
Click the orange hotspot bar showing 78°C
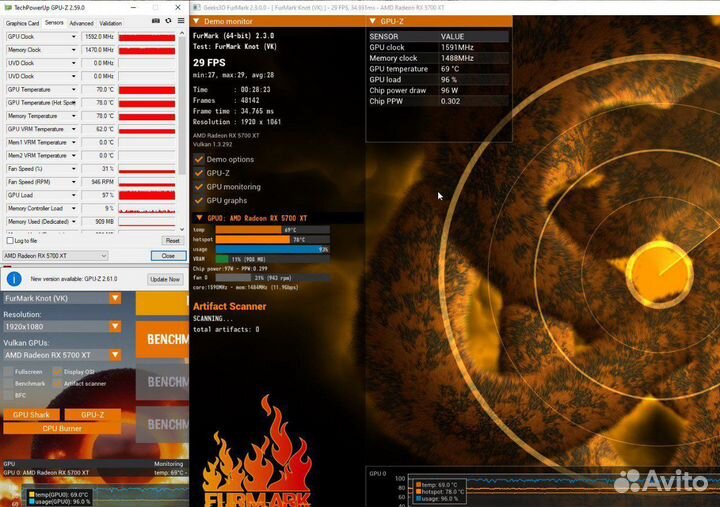(x=253, y=240)
